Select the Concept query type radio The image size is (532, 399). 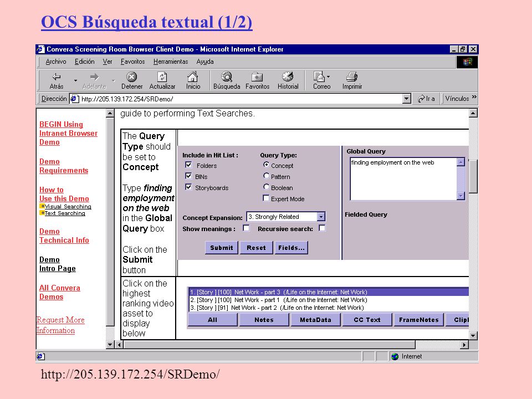click(267, 165)
